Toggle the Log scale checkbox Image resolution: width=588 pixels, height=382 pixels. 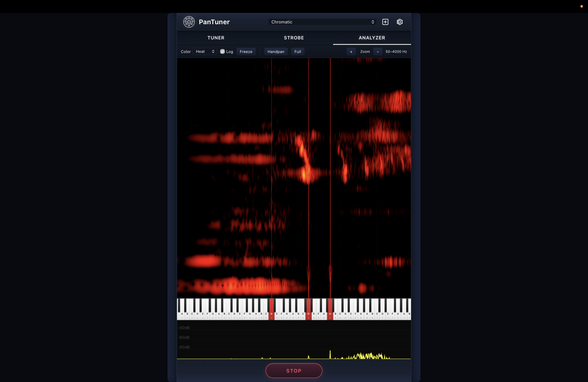[x=223, y=52]
